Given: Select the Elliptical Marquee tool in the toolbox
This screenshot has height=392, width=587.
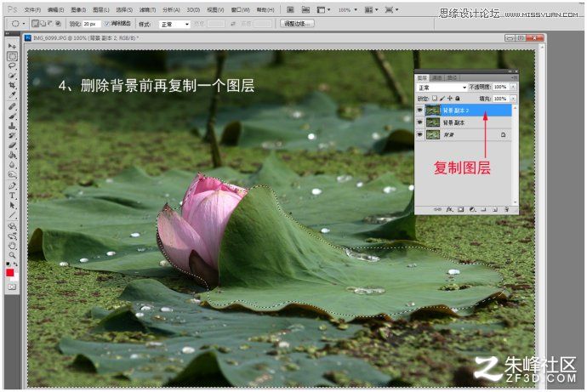Looking at the screenshot, I should [12, 56].
